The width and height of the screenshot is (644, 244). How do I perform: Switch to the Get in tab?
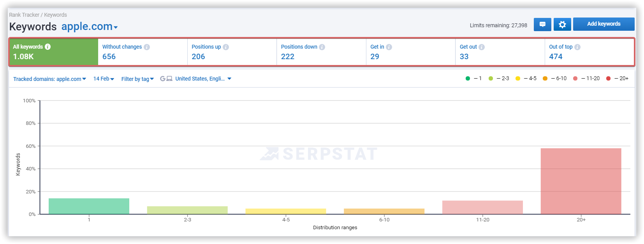click(411, 52)
